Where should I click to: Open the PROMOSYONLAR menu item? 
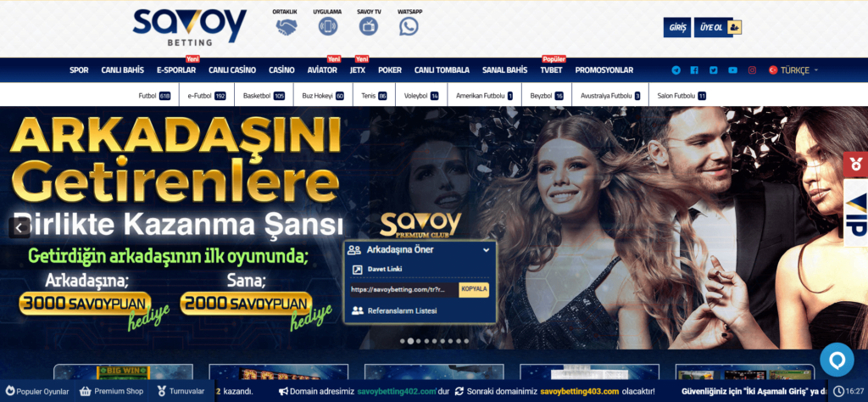604,70
